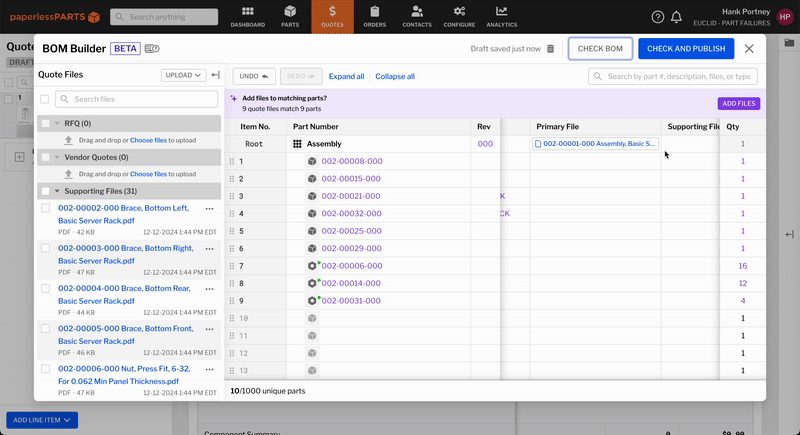
Task: Click the help question mark icon
Action: pyautogui.click(x=658, y=17)
